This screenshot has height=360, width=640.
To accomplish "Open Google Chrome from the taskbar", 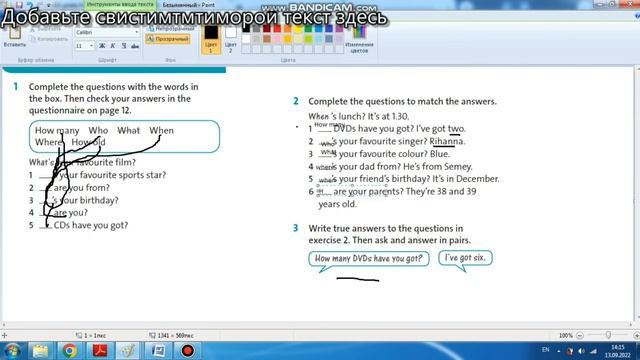I will coord(69,351).
